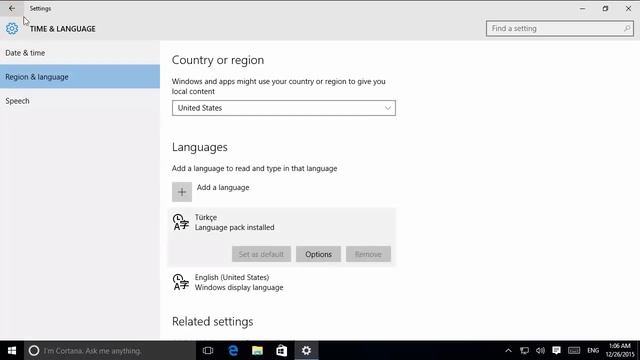Expand the United States country dropdown
This screenshot has height=360, width=640.
tap(284, 108)
